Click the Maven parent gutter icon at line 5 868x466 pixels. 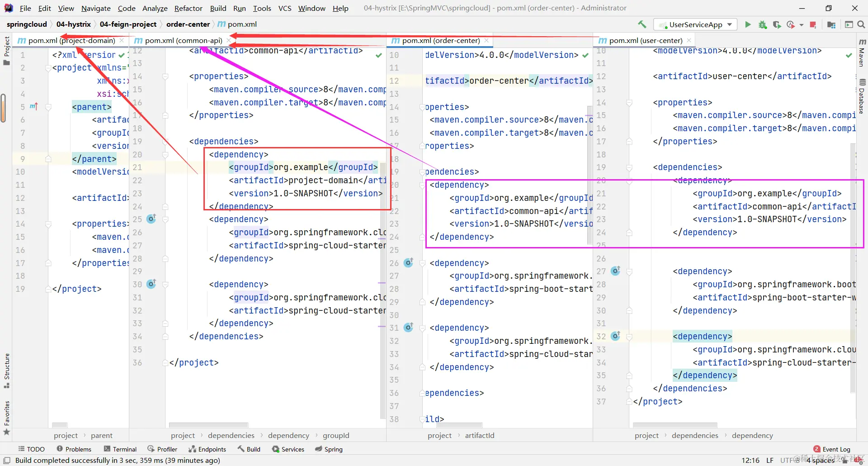point(34,106)
